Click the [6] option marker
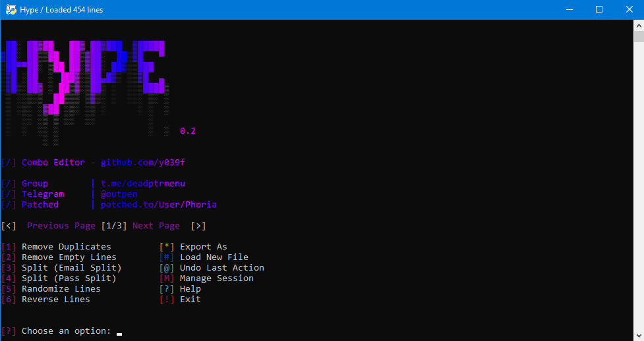The width and height of the screenshot is (644, 341). pos(9,299)
